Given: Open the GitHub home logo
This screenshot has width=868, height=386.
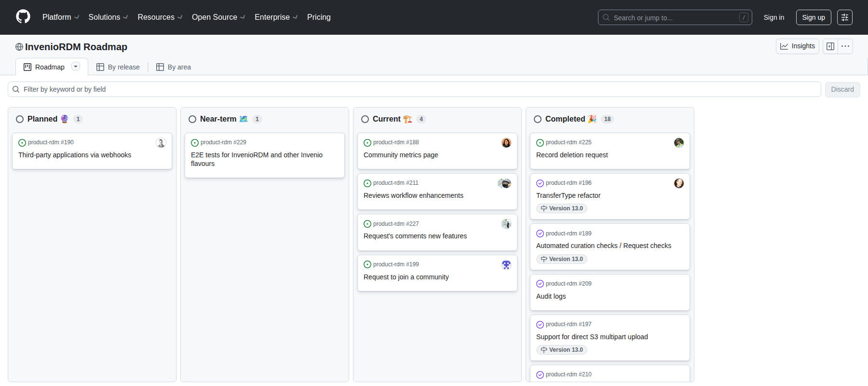Looking at the screenshot, I should tap(23, 17).
